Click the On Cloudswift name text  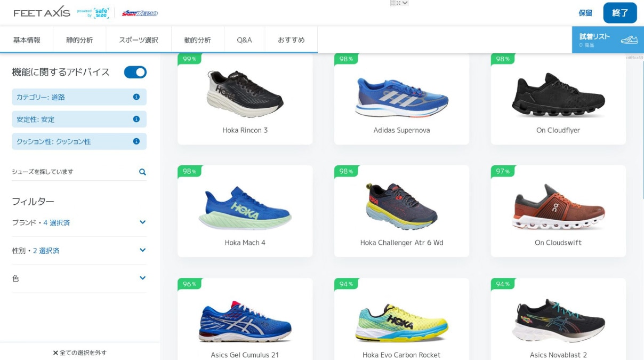pyautogui.click(x=558, y=243)
